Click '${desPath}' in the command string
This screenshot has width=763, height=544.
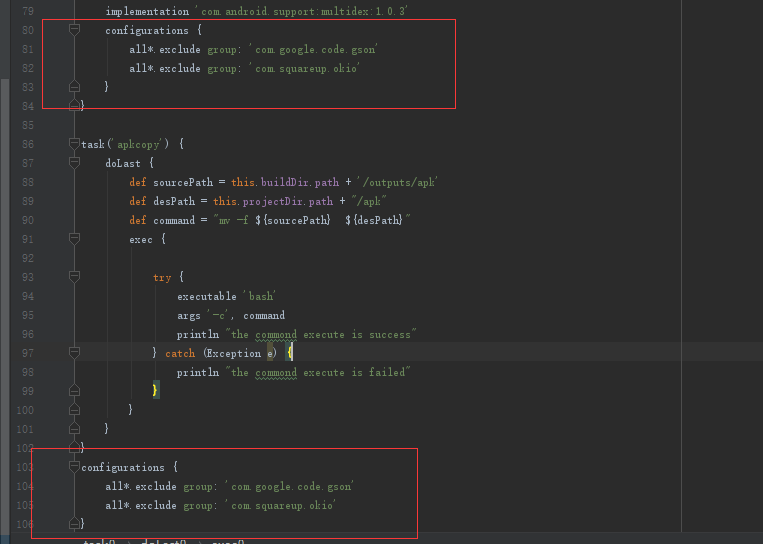coord(374,220)
